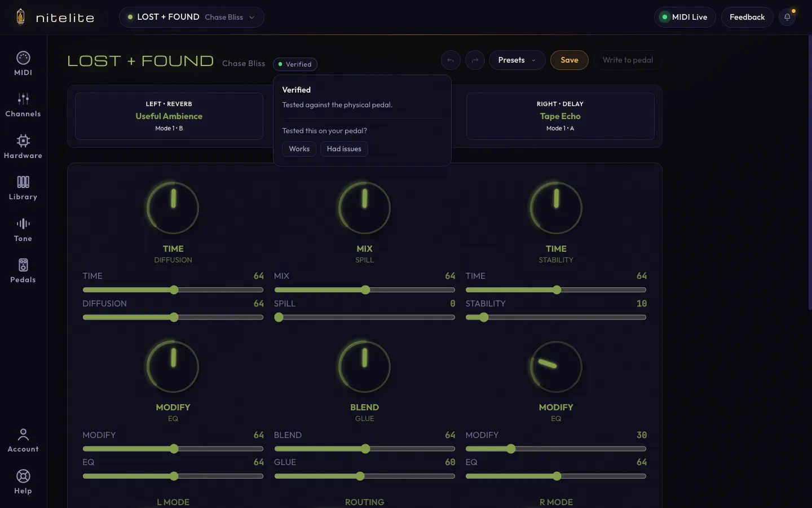Click 'Tested against the physical pedal.' text

pyautogui.click(x=337, y=105)
